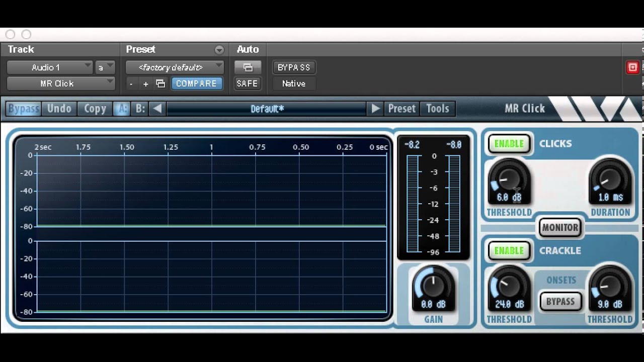Toggle the COMPARE button

coord(196,83)
